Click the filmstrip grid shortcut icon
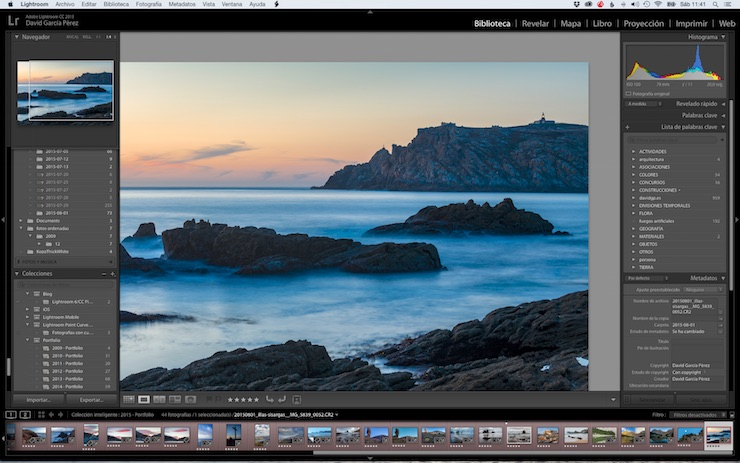The image size is (740, 463). tap(39, 414)
